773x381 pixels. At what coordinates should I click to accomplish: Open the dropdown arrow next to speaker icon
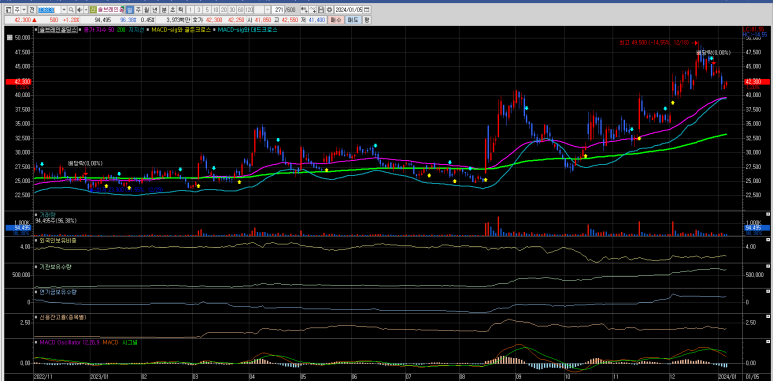[x=86, y=10]
